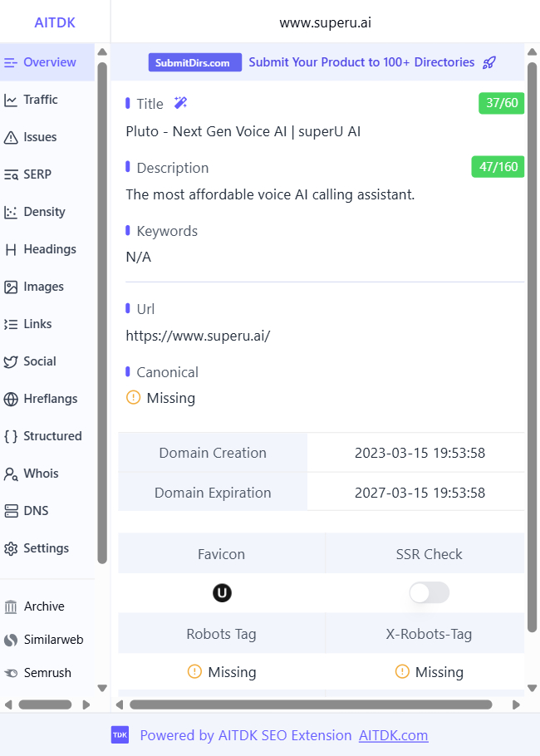
Task: Open the Whois section
Action: (41, 474)
